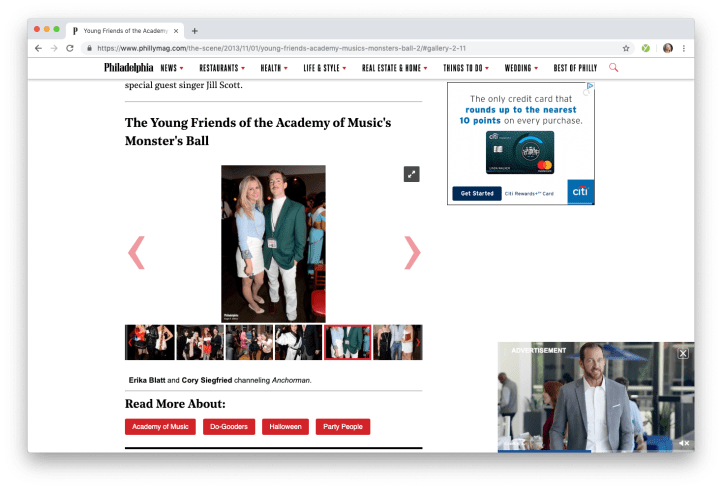Image resolution: width=722 pixels, height=489 pixels.
Task: Click the browser forward arrow
Action: point(54,48)
